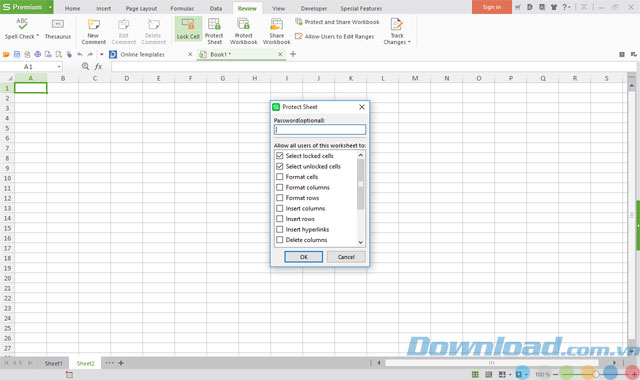Image resolution: width=640 pixels, height=380 pixels.
Task: Click the Protect Workbook ribbon icon
Action: tap(244, 31)
